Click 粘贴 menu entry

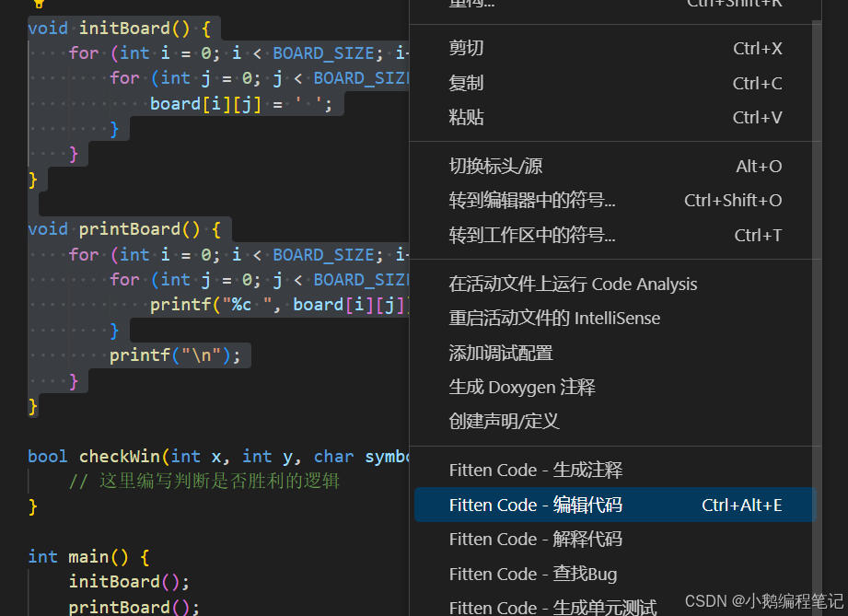[615, 117]
